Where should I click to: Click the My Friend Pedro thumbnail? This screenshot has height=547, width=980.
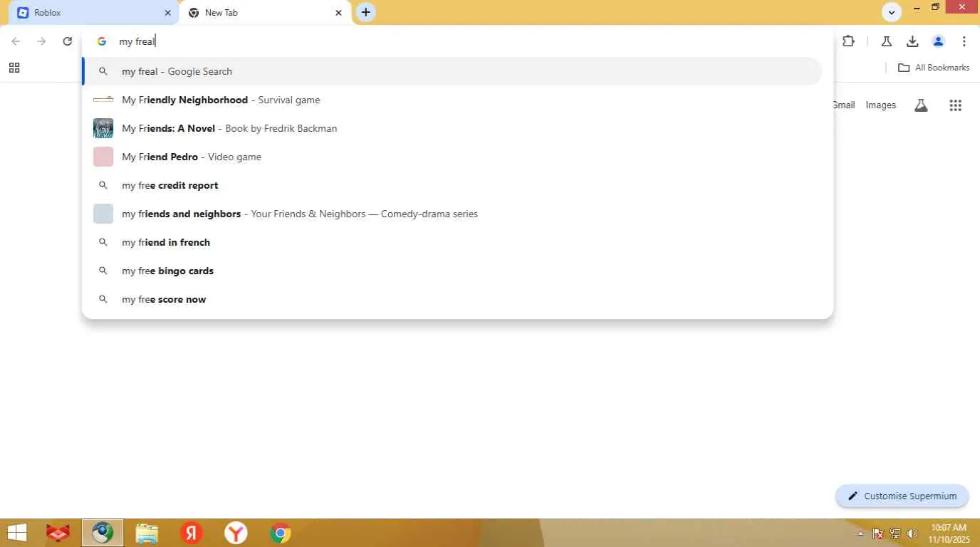coord(103,157)
